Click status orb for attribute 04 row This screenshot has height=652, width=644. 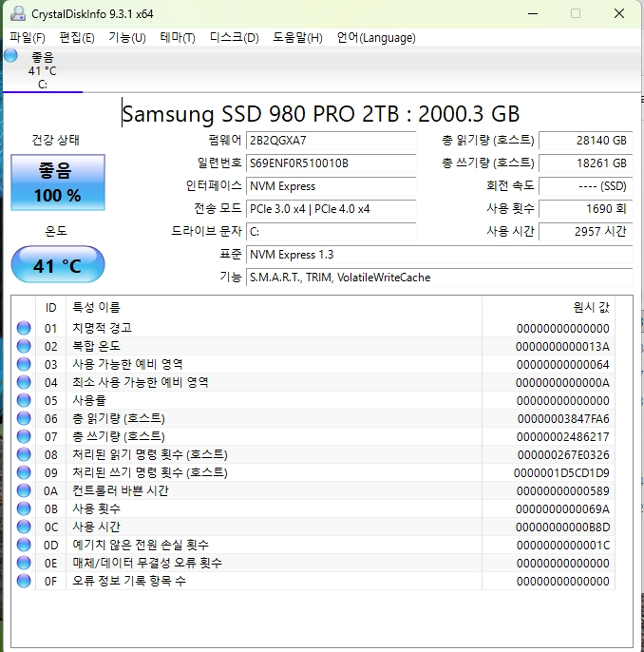(x=24, y=382)
